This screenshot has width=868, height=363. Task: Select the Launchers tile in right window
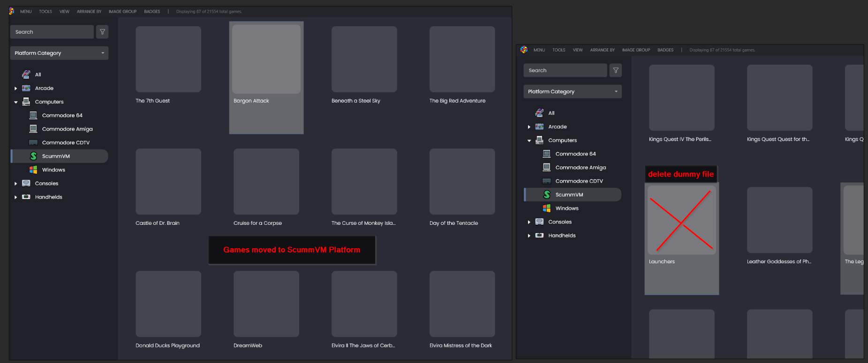682,239
